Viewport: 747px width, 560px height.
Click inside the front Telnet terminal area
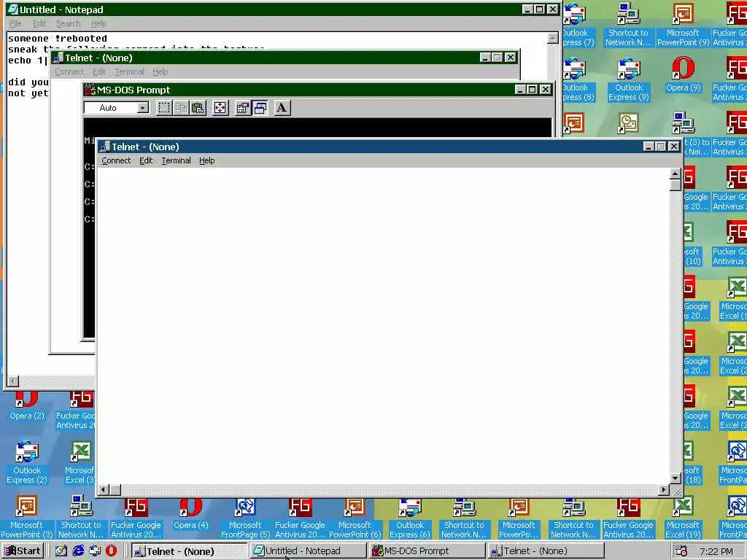point(384,325)
